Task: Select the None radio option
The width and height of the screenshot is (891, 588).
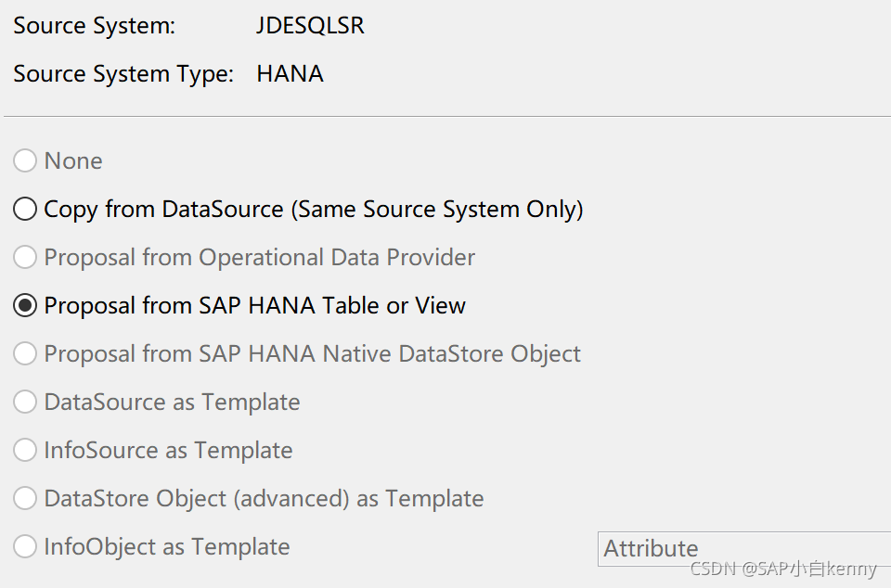Action: (x=25, y=161)
